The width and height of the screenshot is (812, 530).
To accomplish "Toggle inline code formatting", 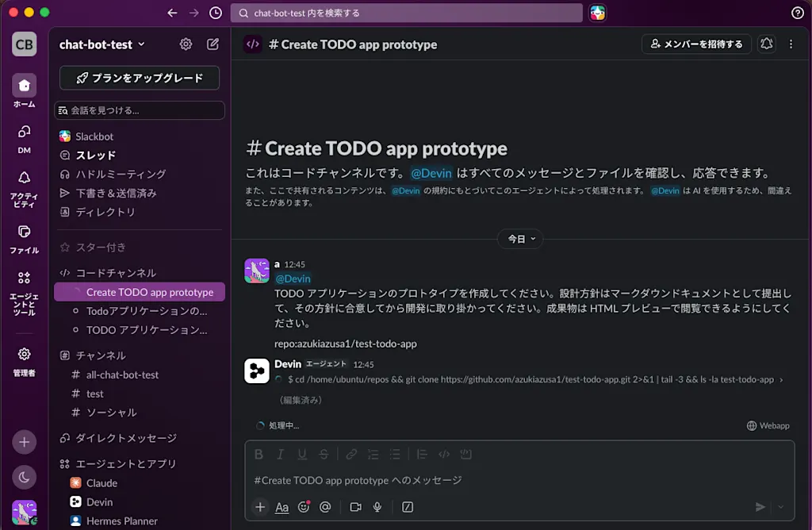I will pos(444,455).
